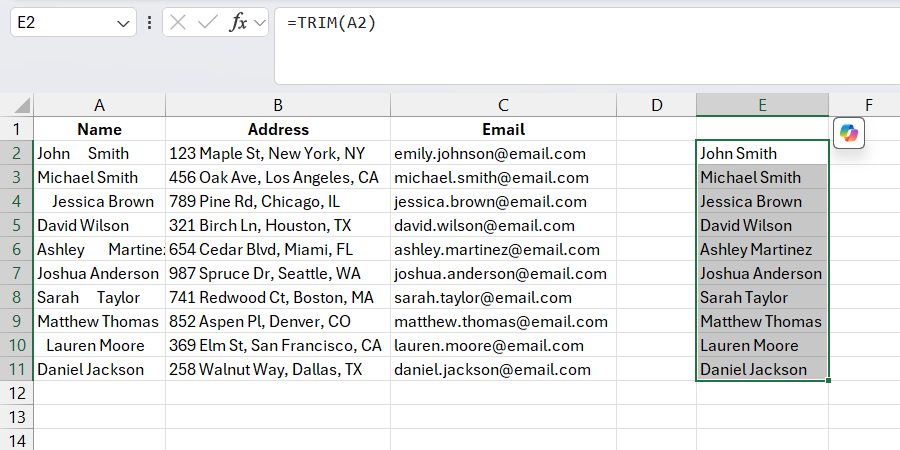900x450 pixels.
Task: Click the Email header cell
Action: [503, 130]
